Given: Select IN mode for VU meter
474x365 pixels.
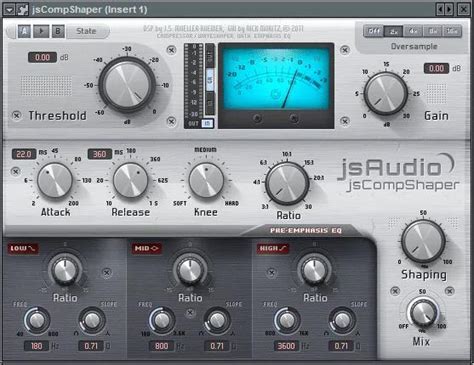Looking at the screenshot, I should 210,103.
